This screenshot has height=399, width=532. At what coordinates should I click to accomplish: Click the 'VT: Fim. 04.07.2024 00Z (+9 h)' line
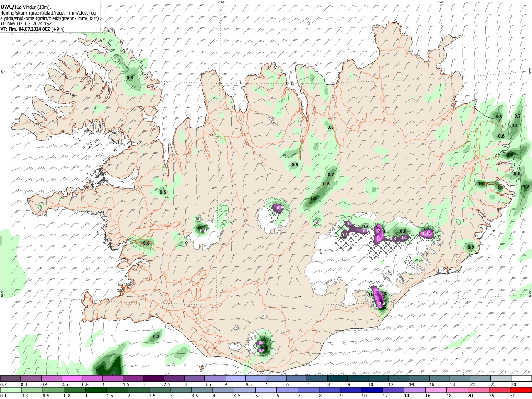coord(32,29)
